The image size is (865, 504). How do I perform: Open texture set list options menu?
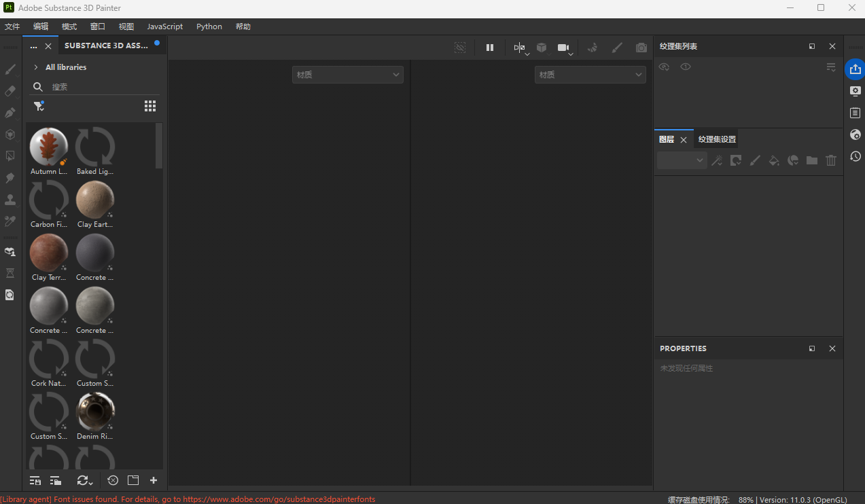click(x=831, y=67)
